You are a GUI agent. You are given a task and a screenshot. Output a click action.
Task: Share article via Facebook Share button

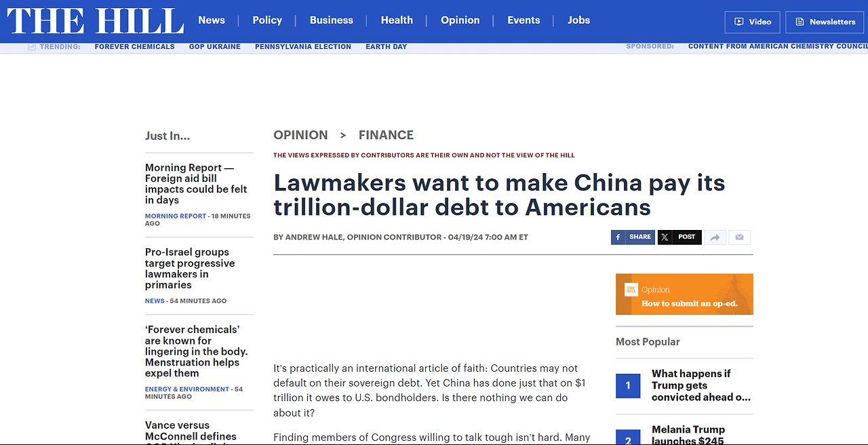point(633,237)
